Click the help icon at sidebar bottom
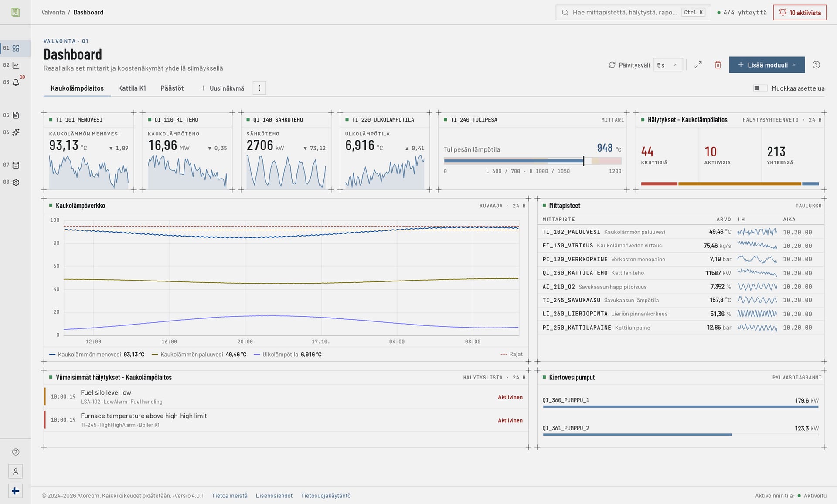837x504 pixels. 16,452
